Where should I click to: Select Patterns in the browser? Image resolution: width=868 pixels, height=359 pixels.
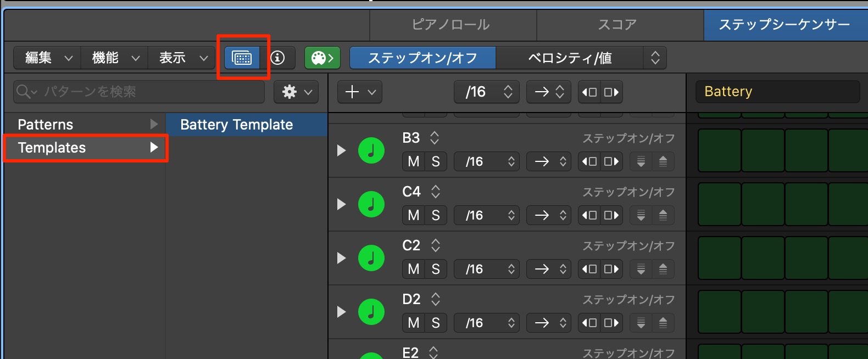click(85, 125)
